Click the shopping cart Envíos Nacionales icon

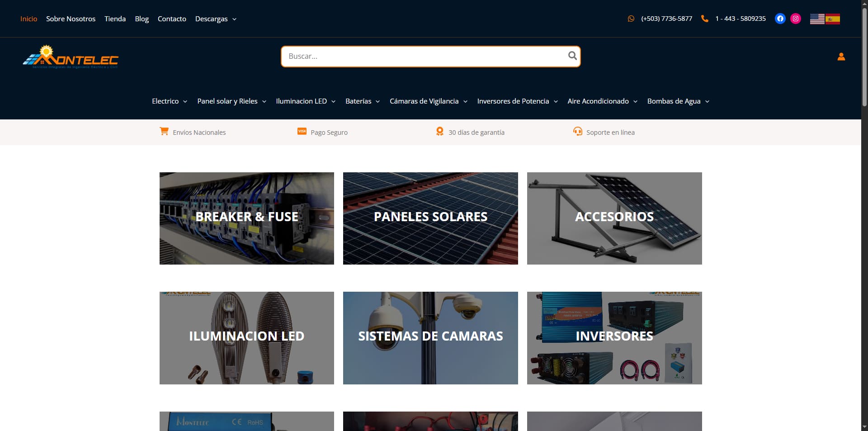[164, 131]
